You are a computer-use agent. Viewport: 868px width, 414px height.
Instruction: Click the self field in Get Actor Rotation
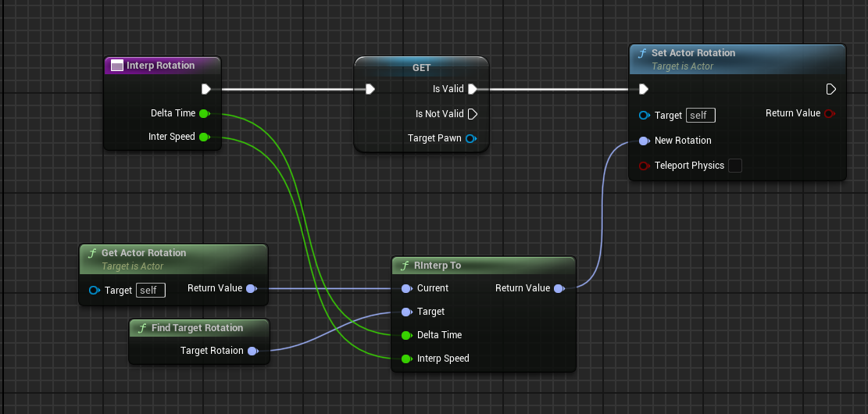[150, 291]
